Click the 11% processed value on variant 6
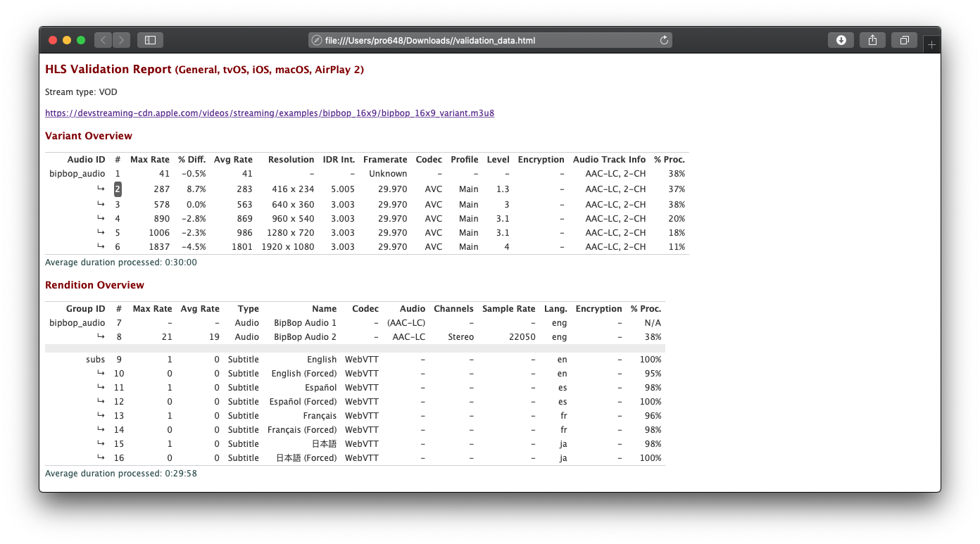Image resolution: width=980 pixels, height=544 pixels. (x=676, y=247)
